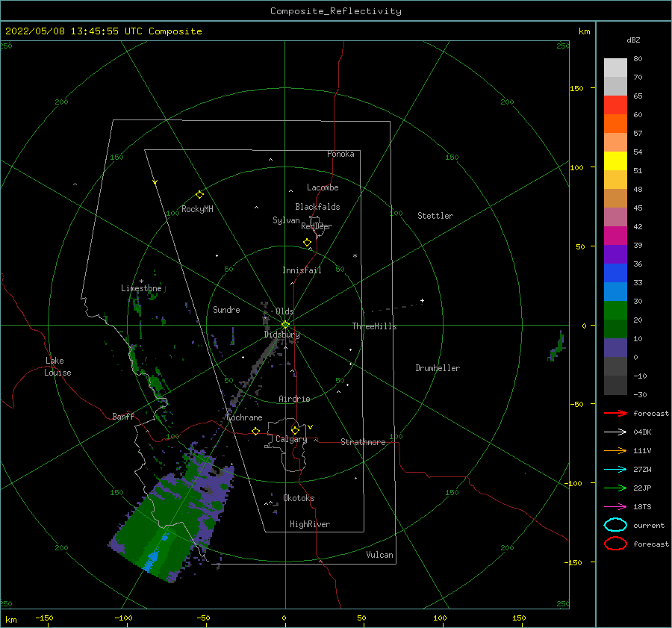Click the Didsbury label
Screen dimensions: 672x628
click(281, 335)
